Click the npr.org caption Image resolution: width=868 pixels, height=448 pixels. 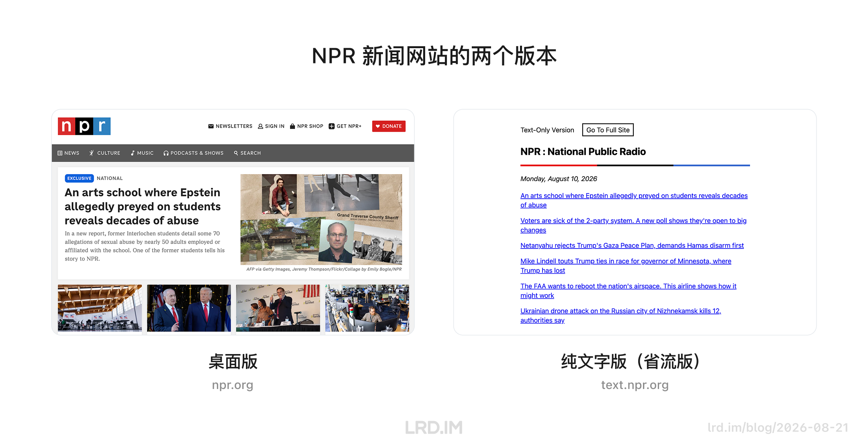tap(233, 385)
